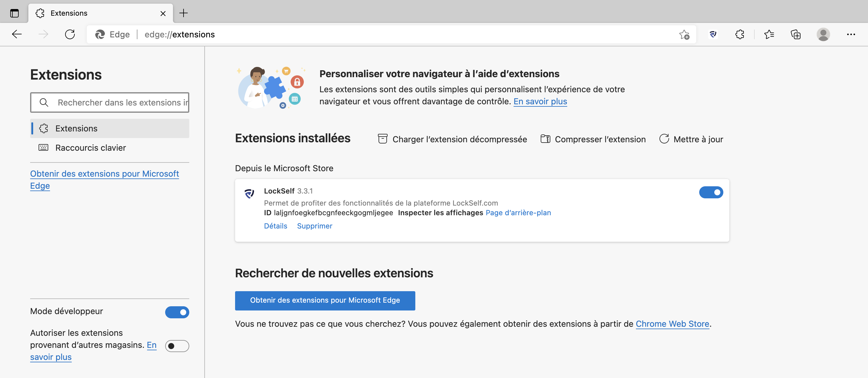Open the user profile avatar
The image size is (868, 378).
823,34
